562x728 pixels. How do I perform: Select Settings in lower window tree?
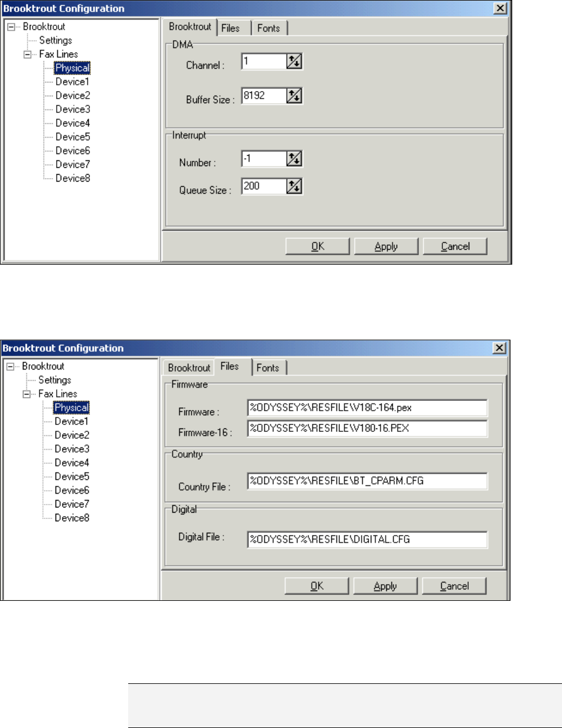coord(54,380)
